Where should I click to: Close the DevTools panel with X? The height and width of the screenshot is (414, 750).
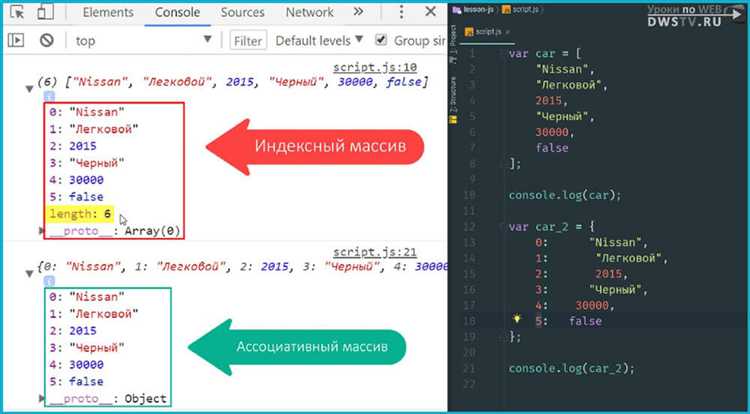pos(430,12)
